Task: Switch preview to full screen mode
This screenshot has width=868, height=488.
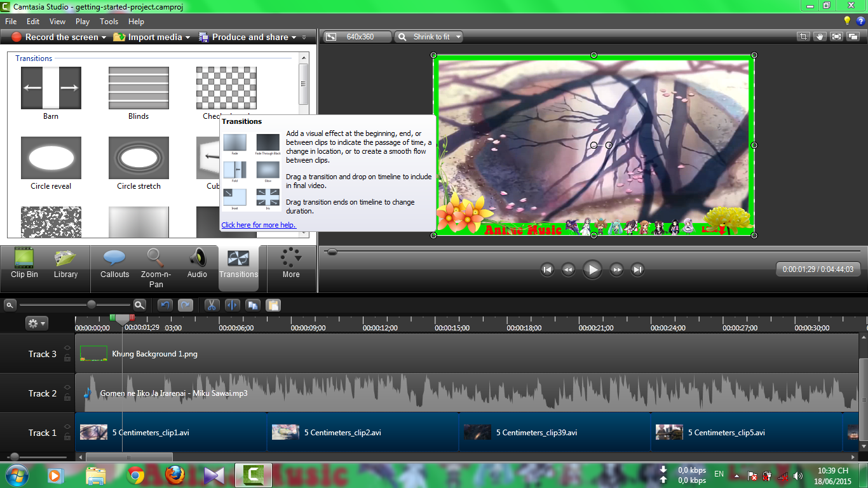Action: point(837,37)
